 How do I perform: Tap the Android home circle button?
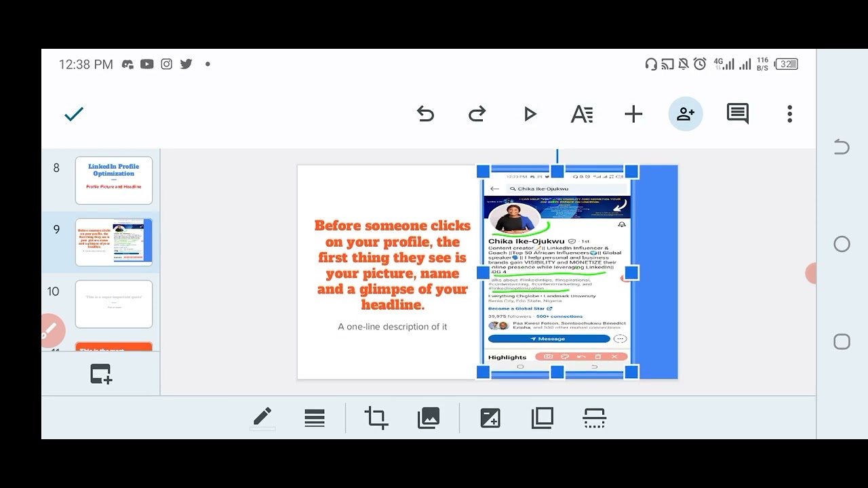coord(842,244)
